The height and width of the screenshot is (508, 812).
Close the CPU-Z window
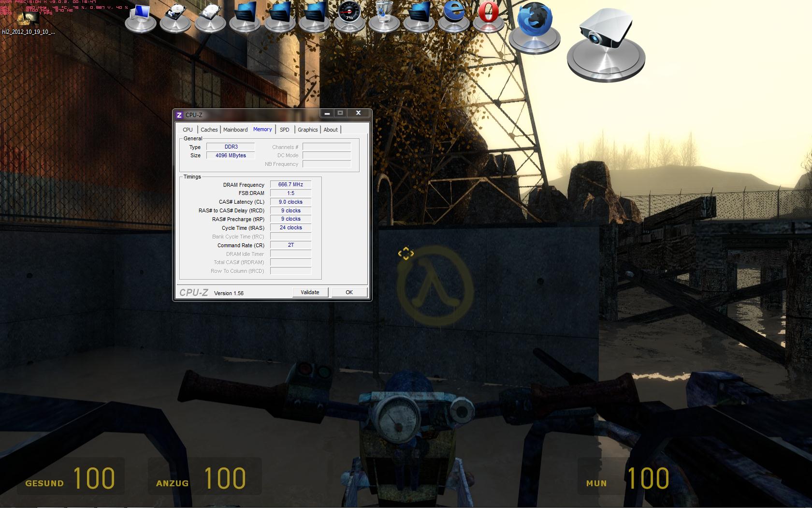coord(358,113)
